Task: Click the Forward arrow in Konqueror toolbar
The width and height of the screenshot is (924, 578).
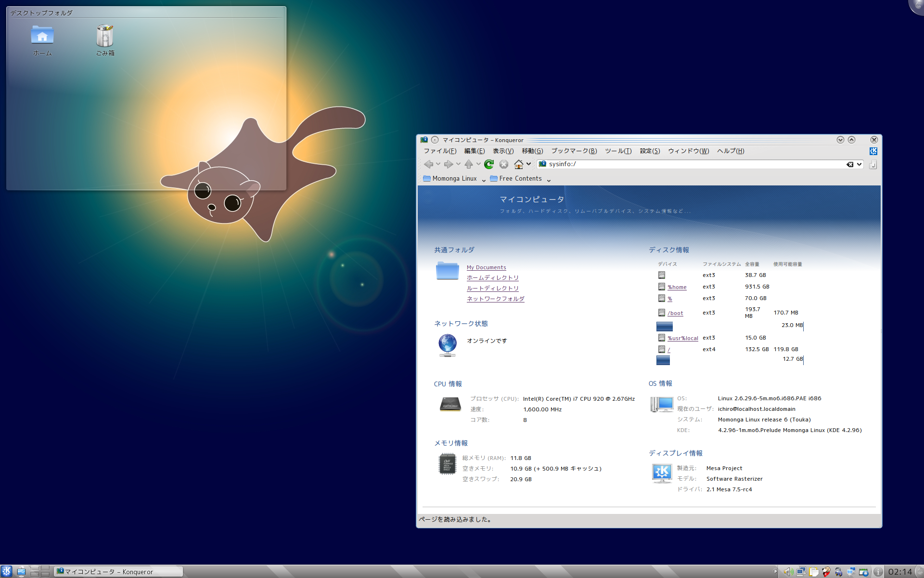Action: [449, 164]
